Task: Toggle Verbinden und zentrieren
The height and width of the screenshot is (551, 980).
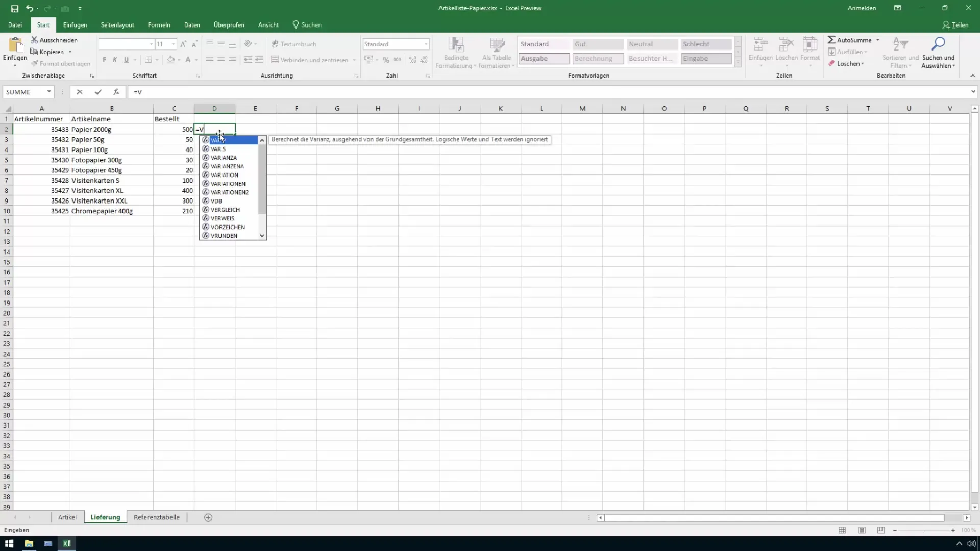Action: coord(310,60)
